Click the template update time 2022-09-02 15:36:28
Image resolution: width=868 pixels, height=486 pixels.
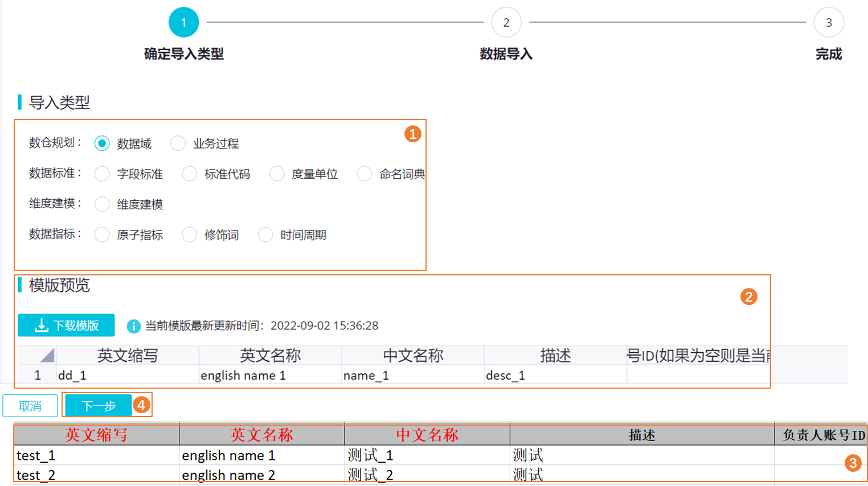[324, 326]
